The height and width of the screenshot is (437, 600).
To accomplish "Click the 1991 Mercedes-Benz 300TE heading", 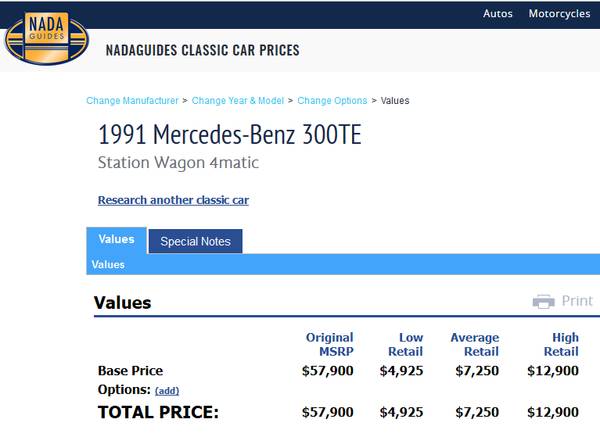I will pyautogui.click(x=230, y=134).
